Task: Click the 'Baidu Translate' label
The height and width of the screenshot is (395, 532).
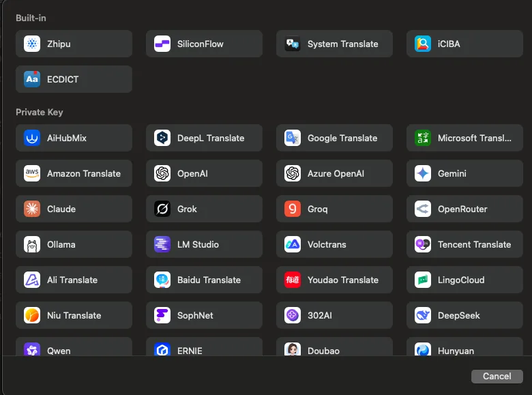Action: click(x=209, y=280)
